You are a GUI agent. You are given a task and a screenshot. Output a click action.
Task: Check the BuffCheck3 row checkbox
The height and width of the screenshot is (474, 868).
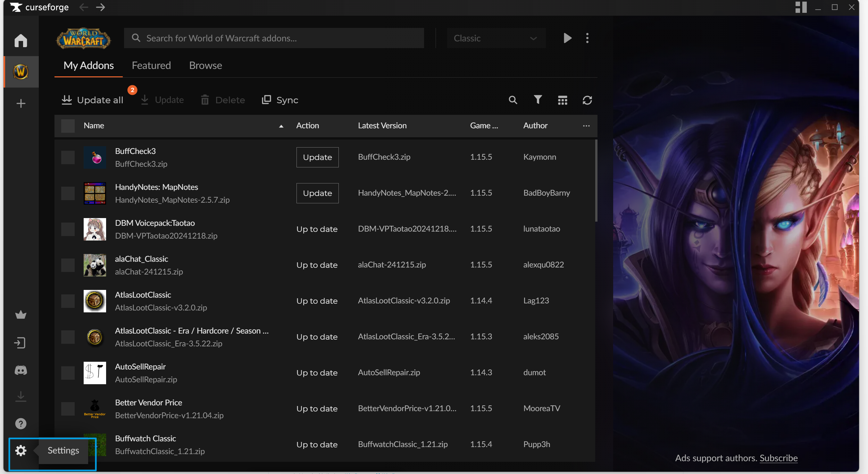point(68,157)
